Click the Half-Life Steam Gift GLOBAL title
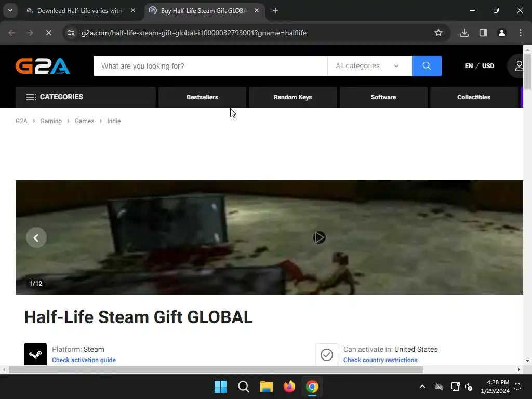Viewport: 532px width, 399px height. (x=138, y=317)
